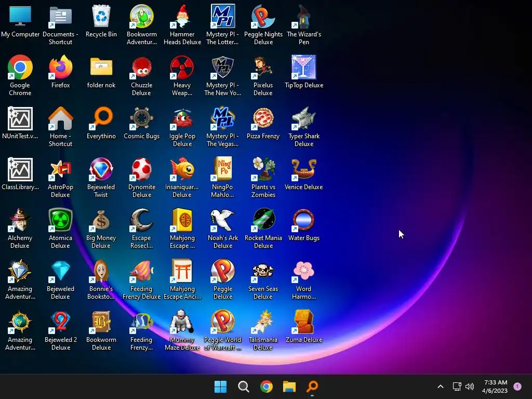The image size is (532, 399).
Task: Select the Zuma Deluxe icon
Action: pyautogui.click(x=303, y=322)
